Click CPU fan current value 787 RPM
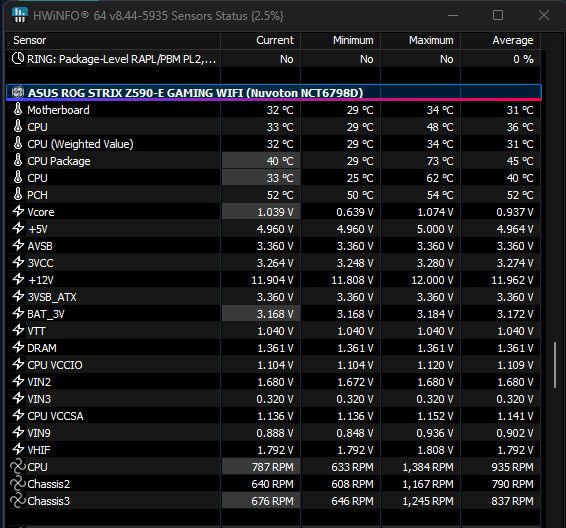 273,467
